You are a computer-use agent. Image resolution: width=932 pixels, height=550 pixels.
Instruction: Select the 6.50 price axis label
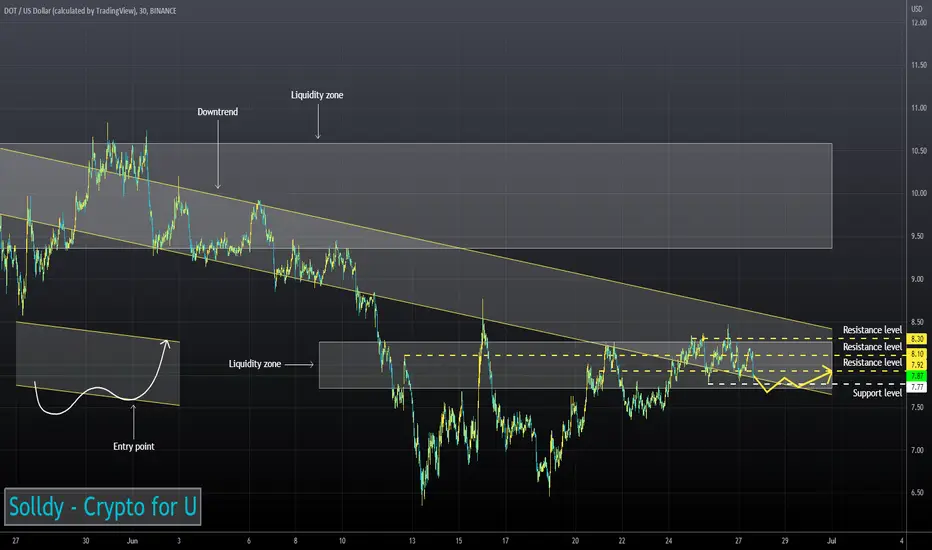[918, 492]
